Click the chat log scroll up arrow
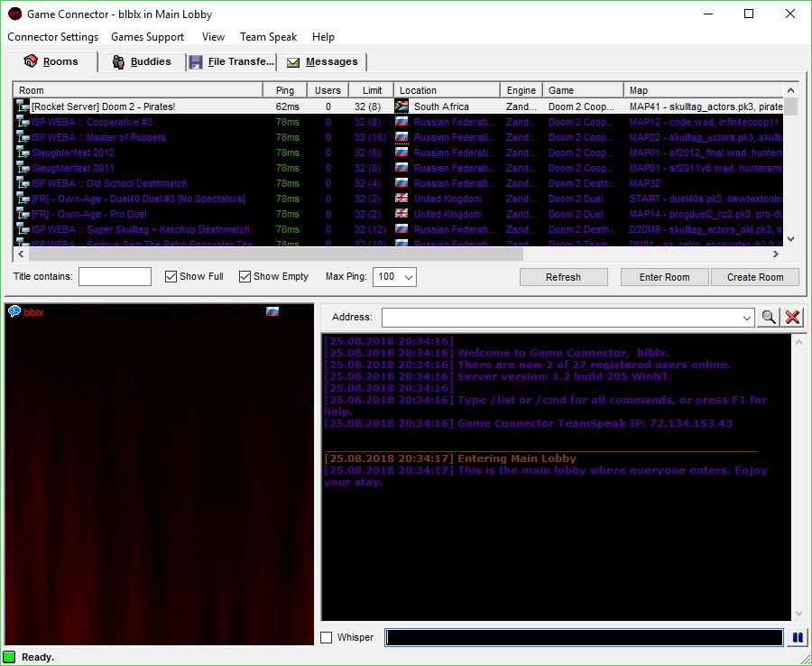 pos(798,342)
